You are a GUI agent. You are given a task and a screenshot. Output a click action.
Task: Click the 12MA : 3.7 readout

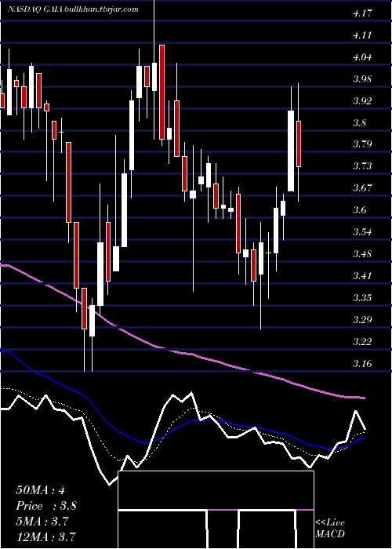tap(45, 536)
